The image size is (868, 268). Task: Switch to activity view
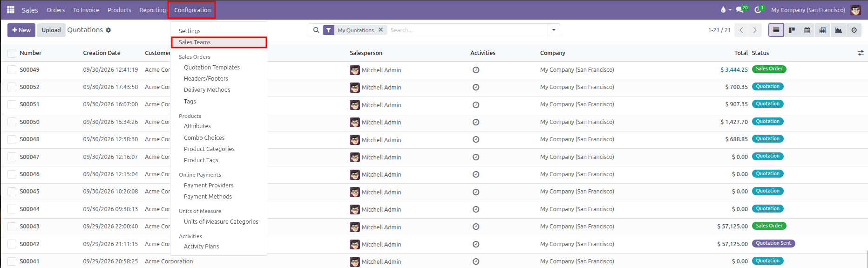point(854,30)
